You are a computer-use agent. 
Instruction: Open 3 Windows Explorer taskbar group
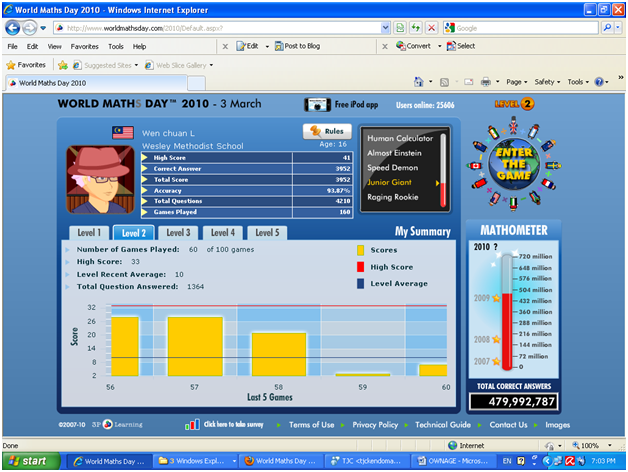tap(196, 461)
